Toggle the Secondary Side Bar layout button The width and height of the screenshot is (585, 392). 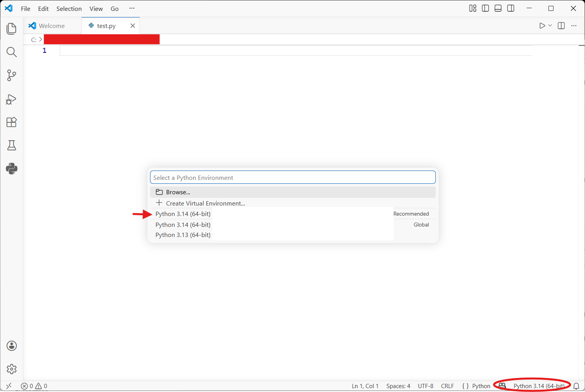511,9
